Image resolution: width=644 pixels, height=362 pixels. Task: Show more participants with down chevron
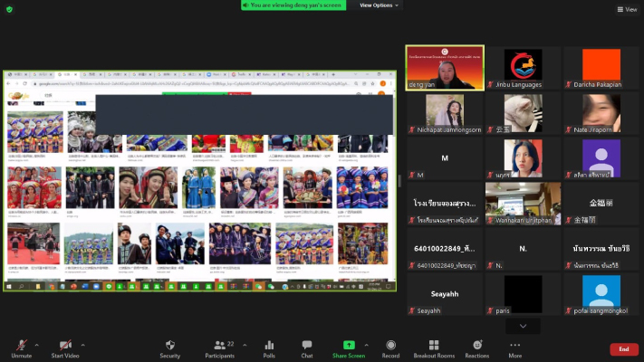[523, 326]
